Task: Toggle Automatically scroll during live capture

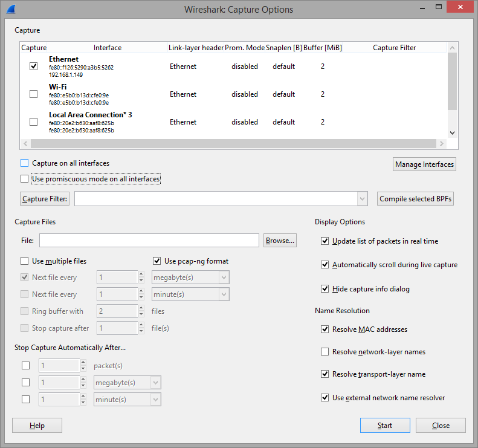Action: coord(325,265)
